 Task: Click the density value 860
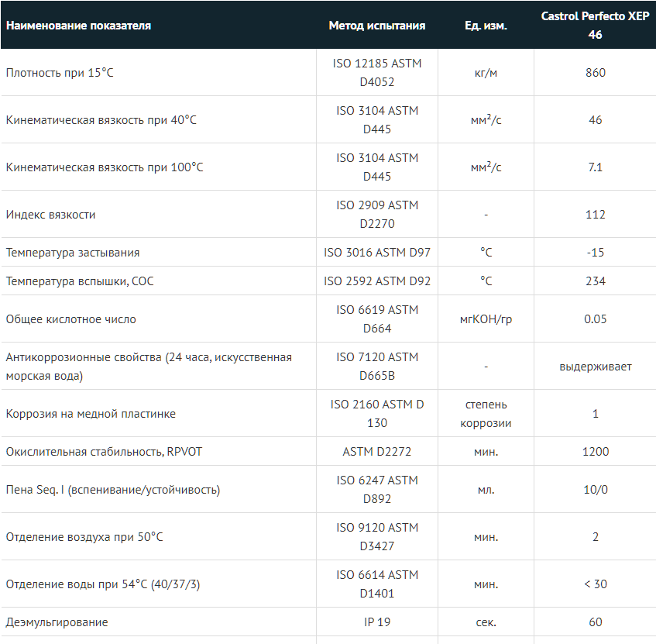tap(596, 72)
